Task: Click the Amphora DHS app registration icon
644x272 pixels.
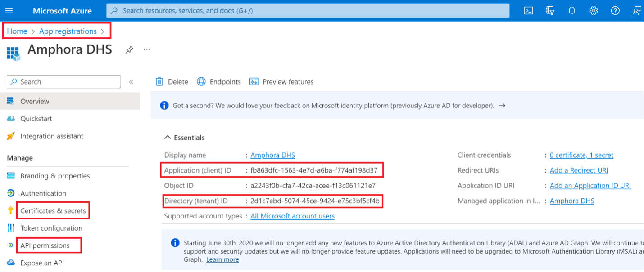Action: point(14,53)
